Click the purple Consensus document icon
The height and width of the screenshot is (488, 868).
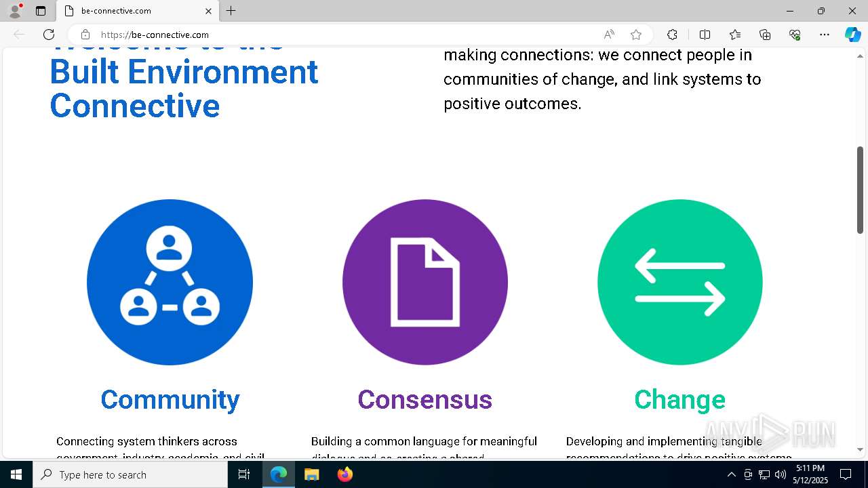tap(425, 282)
